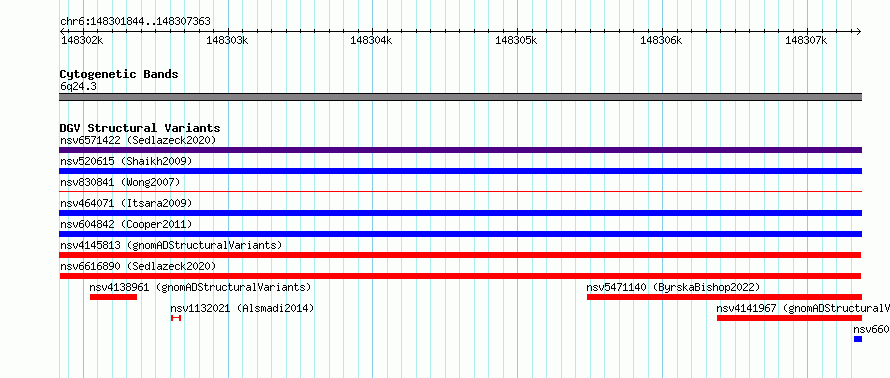This screenshot has height=378, width=890.
Task: Click the ruler's right arrowhead
Action: pos(859,31)
